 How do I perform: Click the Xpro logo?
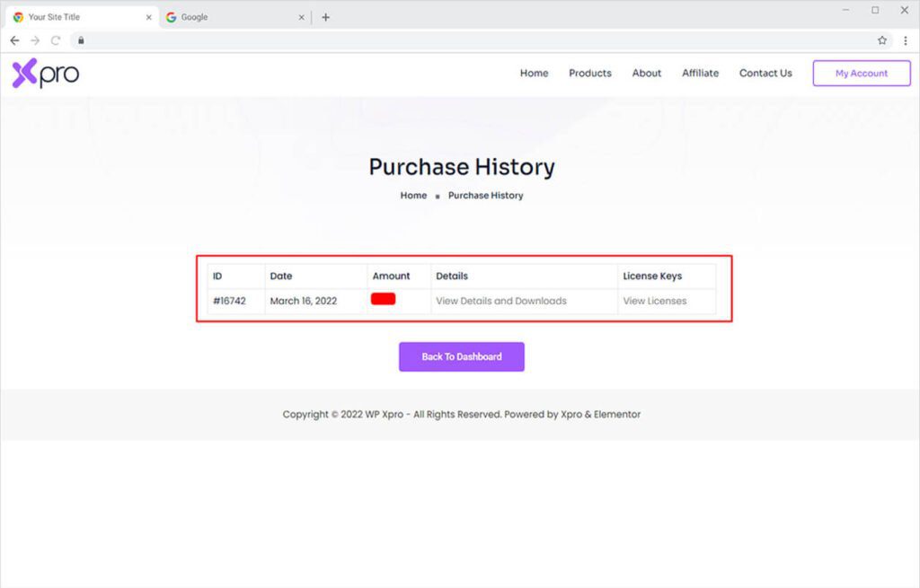pyautogui.click(x=46, y=74)
